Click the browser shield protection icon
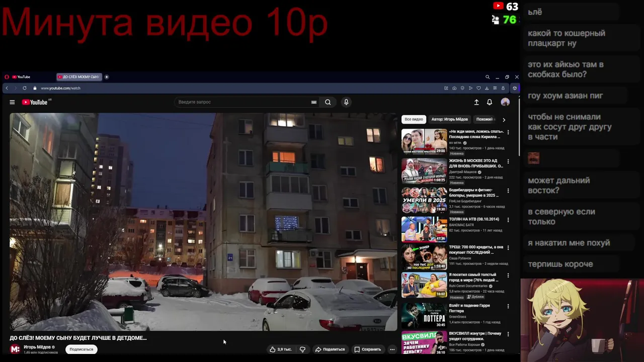Viewport: 644px width, 362px height. (x=462, y=88)
